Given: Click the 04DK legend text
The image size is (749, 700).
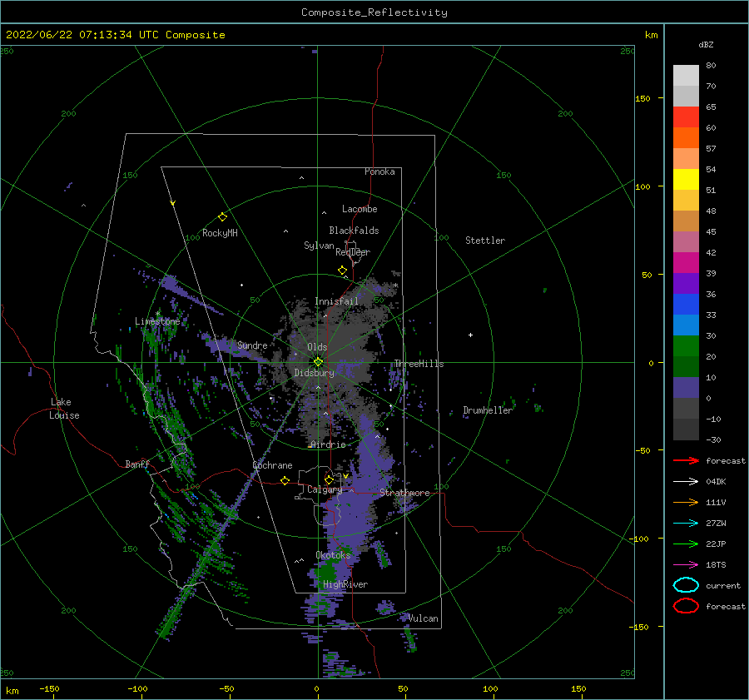Looking at the screenshot, I should click(x=716, y=481).
